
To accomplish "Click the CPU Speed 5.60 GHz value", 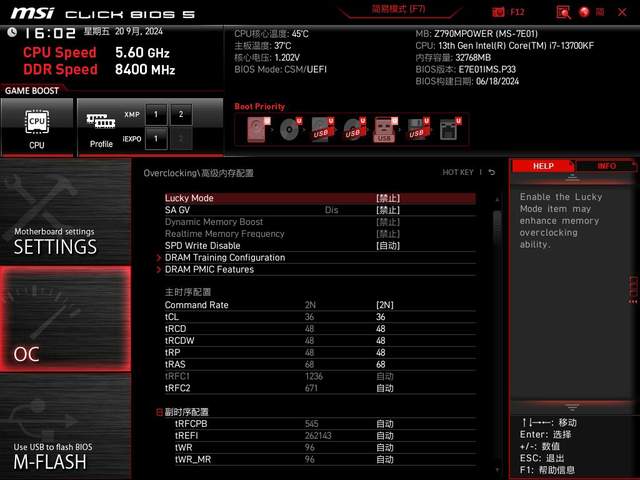I will [x=142, y=53].
